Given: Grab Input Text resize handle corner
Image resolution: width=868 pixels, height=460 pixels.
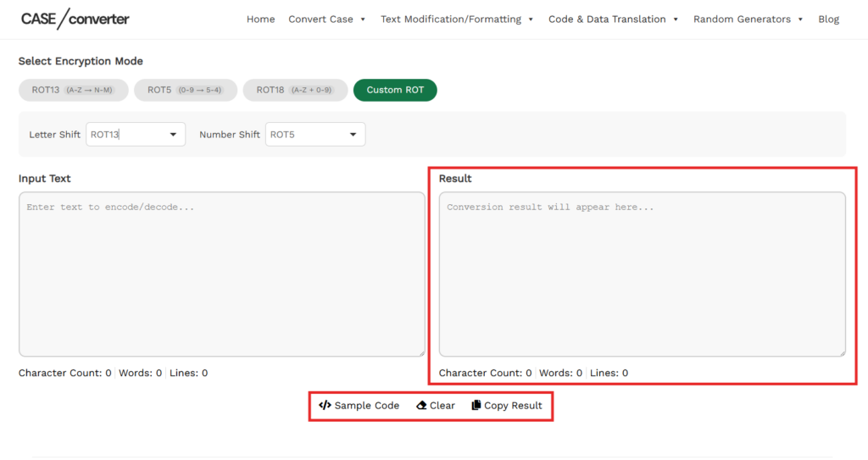Looking at the screenshot, I should (x=421, y=352).
